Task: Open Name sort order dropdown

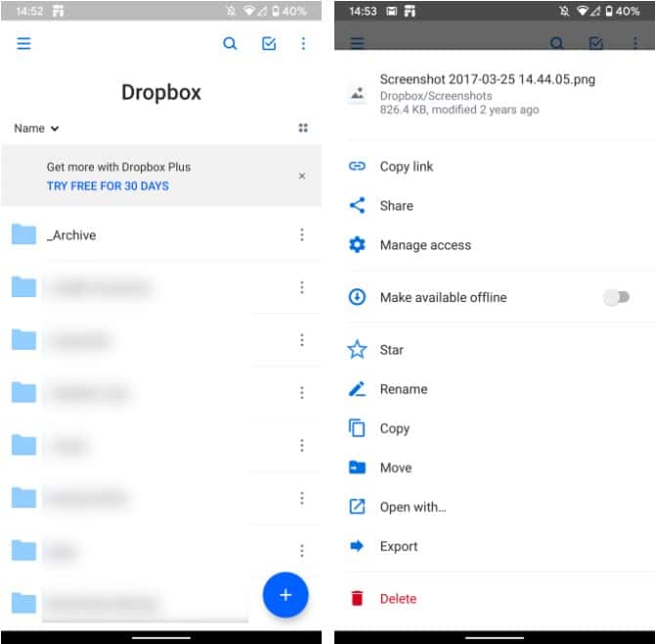Action: coord(36,128)
